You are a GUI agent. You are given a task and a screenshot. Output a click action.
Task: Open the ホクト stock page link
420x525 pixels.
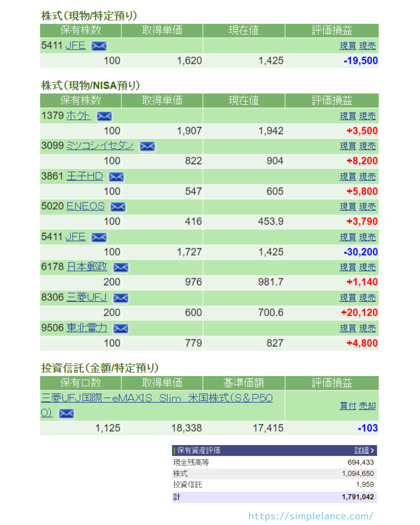[x=78, y=115]
